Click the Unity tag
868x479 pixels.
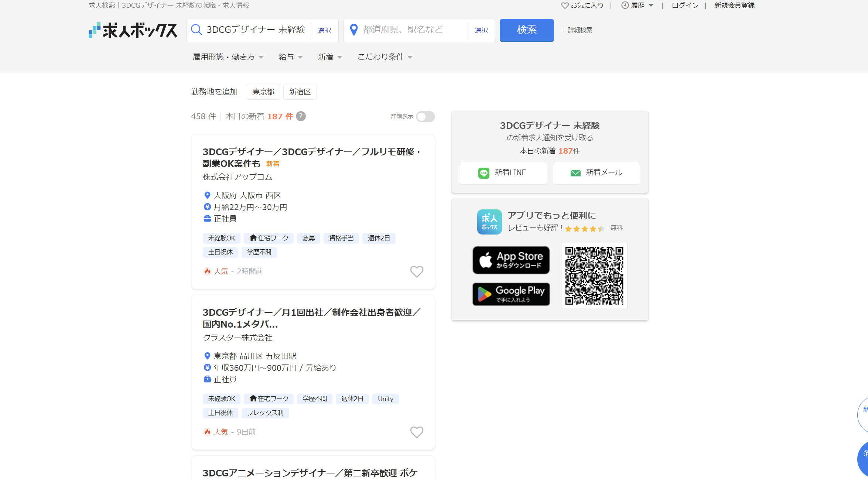point(386,399)
